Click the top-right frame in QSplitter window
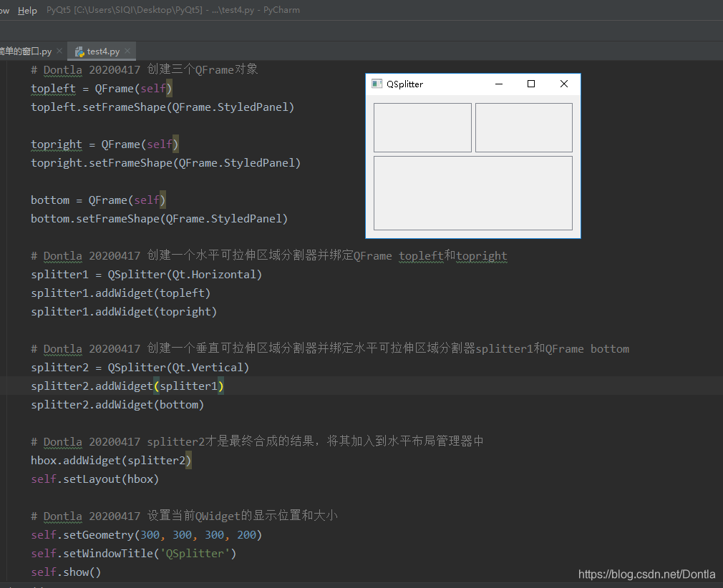 click(524, 127)
